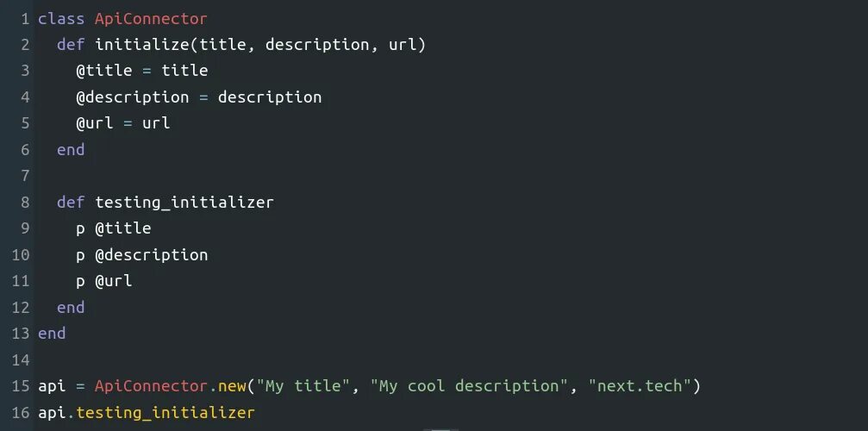Image resolution: width=868 pixels, height=431 pixels.
Task: Click line number 16 in the gutter
Action: [x=21, y=413]
